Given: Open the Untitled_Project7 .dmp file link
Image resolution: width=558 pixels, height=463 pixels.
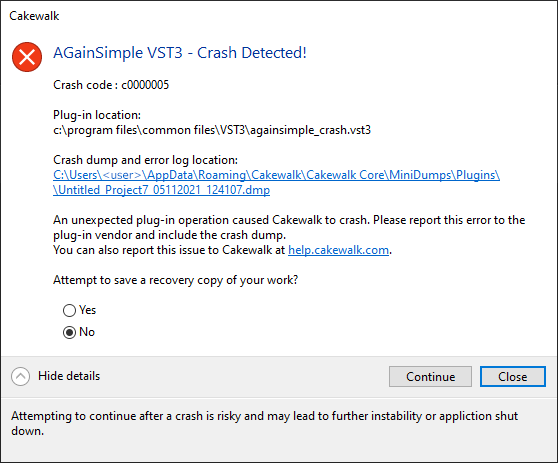Looking at the screenshot, I should pyautogui.click(x=162, y=190).
